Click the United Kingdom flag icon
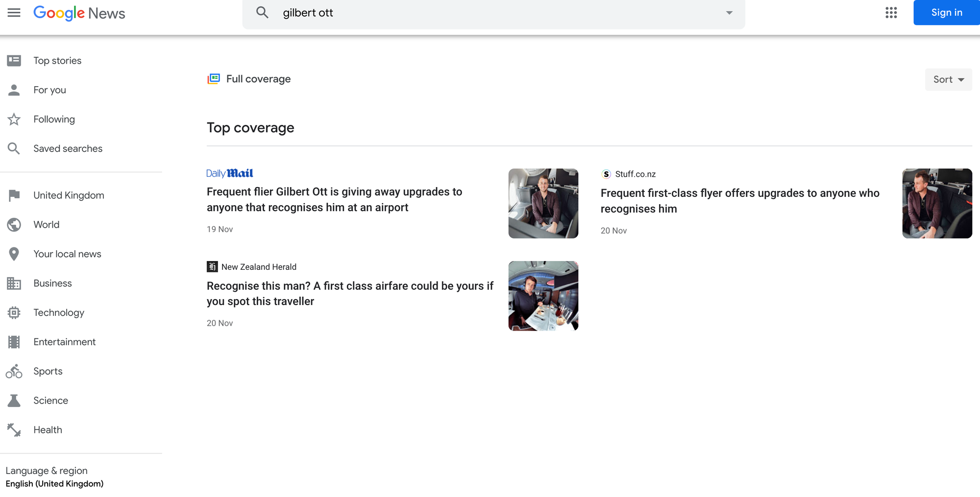 point(14,195)
